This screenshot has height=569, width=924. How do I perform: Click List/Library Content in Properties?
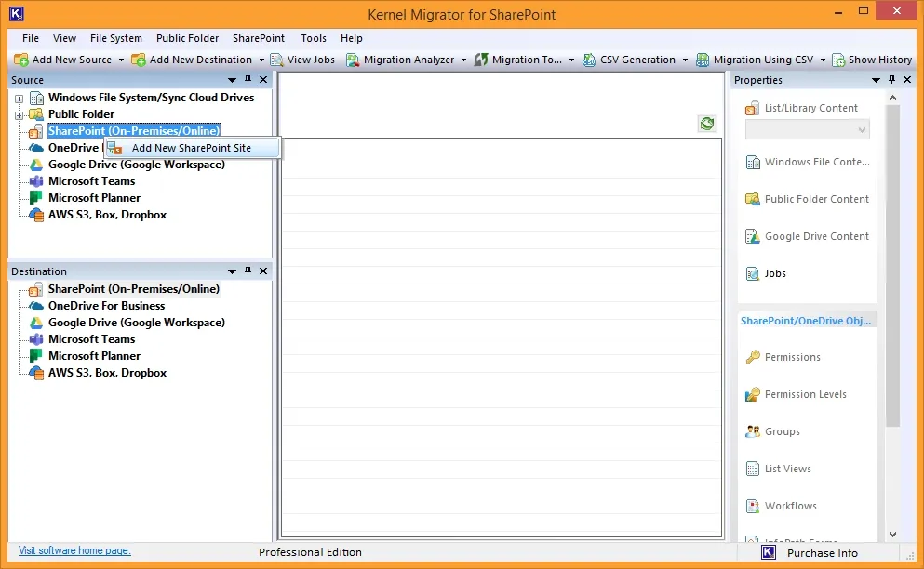(801, 108)
